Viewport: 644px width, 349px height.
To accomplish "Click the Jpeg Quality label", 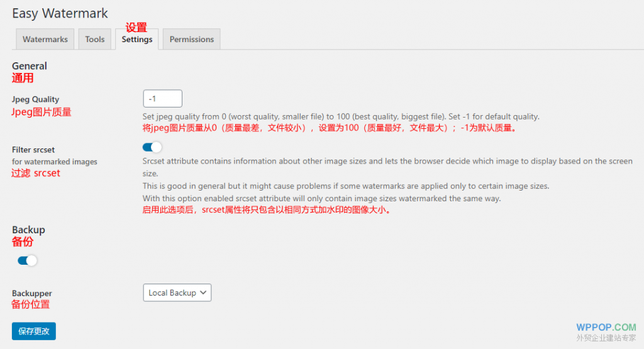I will coord(35,99).
